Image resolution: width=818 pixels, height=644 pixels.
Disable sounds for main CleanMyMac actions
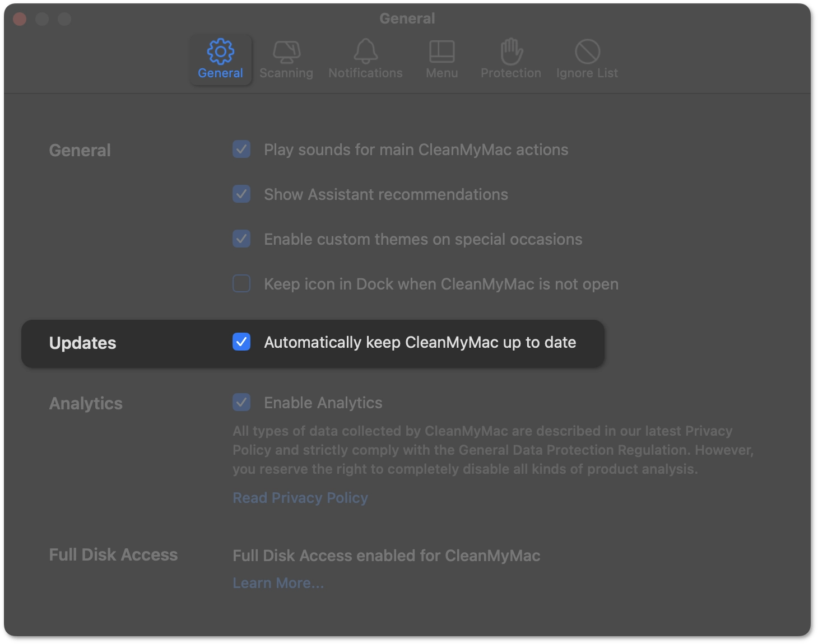pos(241,150)
